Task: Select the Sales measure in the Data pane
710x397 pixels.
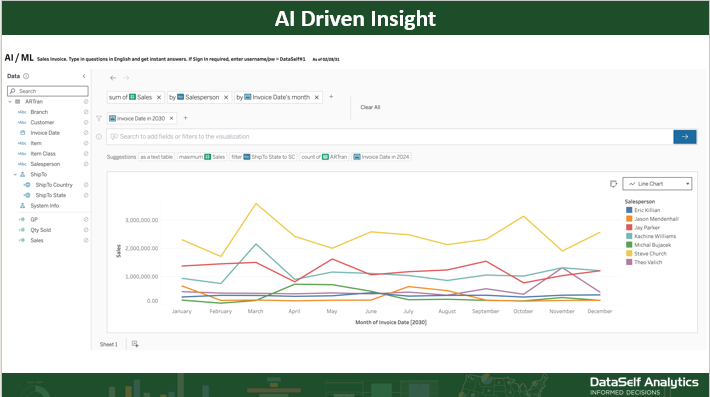Action: (x=37, y=240)
